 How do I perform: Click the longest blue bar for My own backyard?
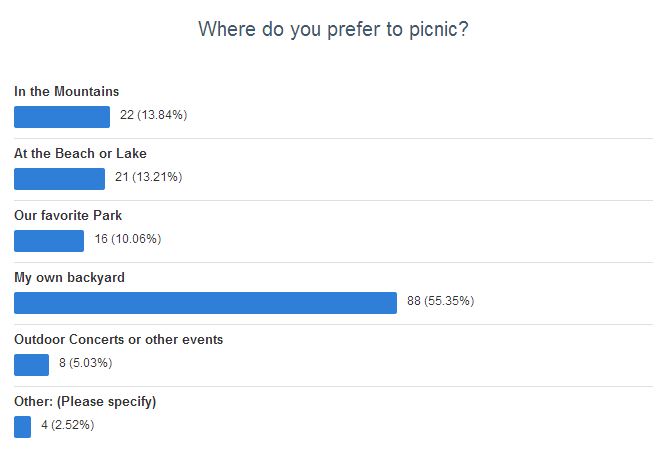(x=205, y=303)
